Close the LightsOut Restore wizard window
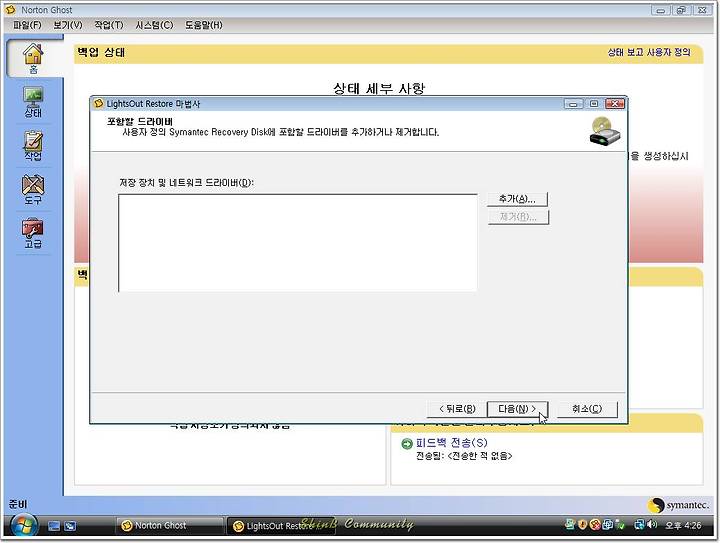 pyautogui.click(x=615, y=104)
